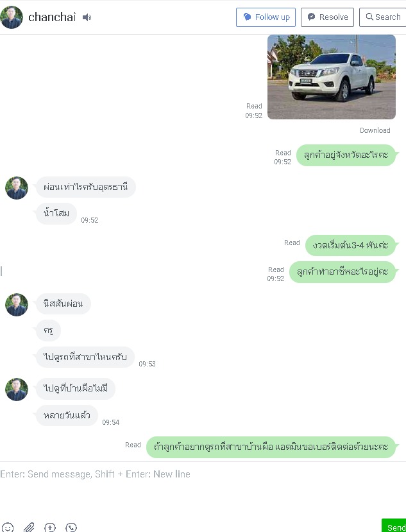Viewport: 406px width, 532px height.
Task: Click the speech bubble icon in Follow up
Action: coord(248,17)
